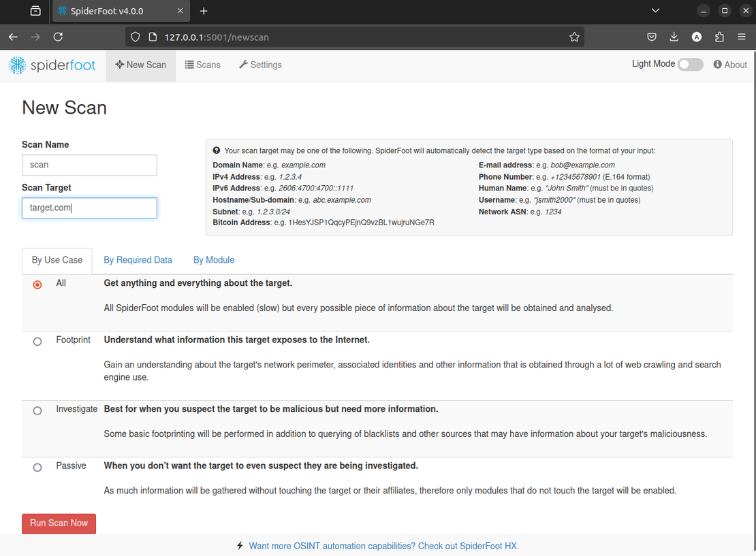Expand the list all tabs dropdown arrow
This screenshot has width=756, height=556.
(x=655, y=11)
